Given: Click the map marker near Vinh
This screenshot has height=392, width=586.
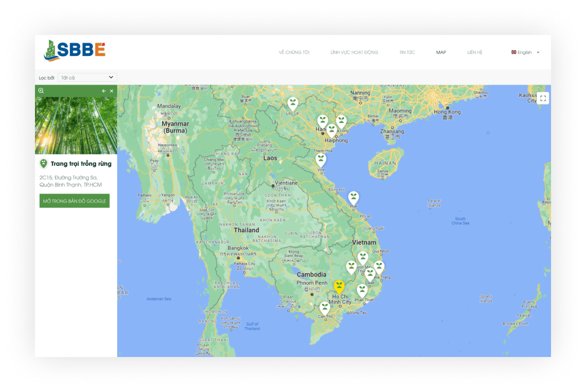Looking at the screenshot, I should tap(321, 159).
